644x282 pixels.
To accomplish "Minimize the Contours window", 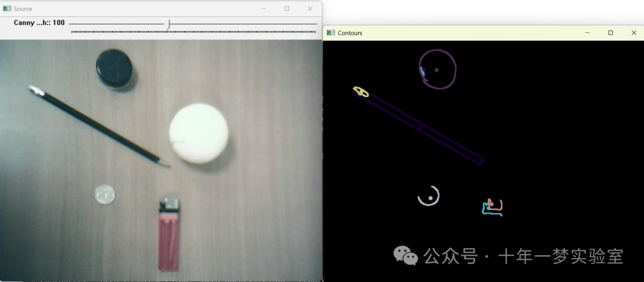I will (x=587, y=33).
